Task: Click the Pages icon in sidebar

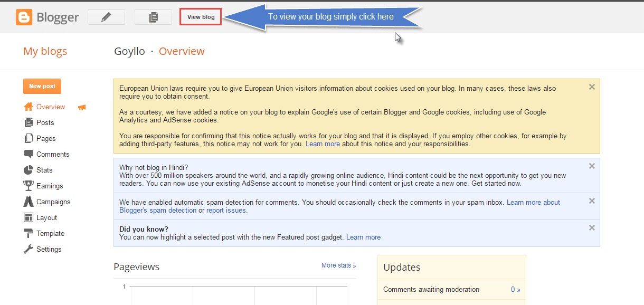Action: point(29,138)
